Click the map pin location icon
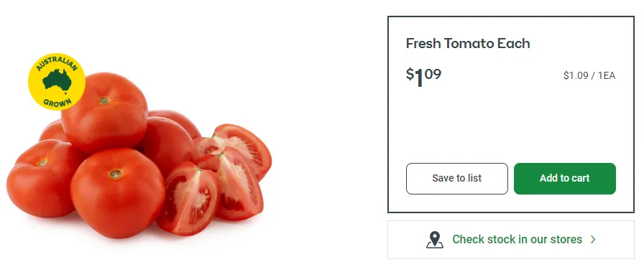644x267 pixels. (435, 240)
